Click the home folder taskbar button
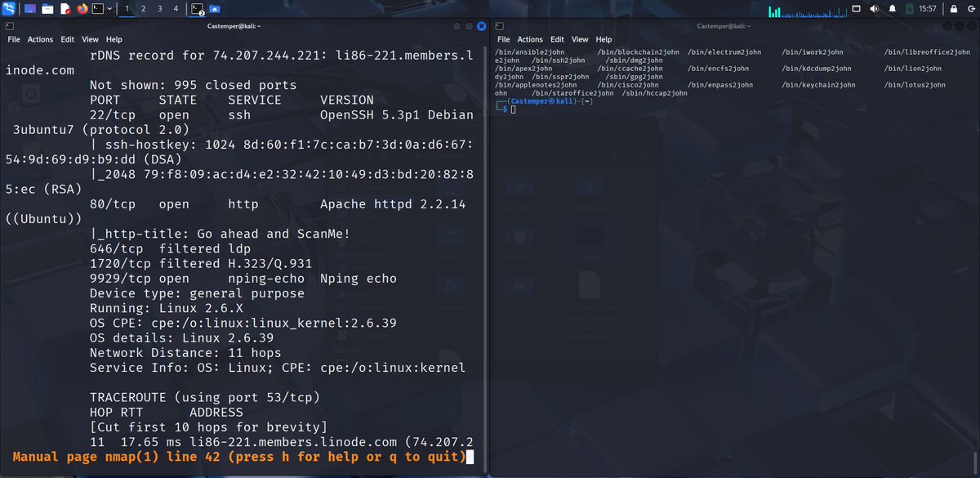This screenshot has width=980, height=478. click(x=214, y=9)
